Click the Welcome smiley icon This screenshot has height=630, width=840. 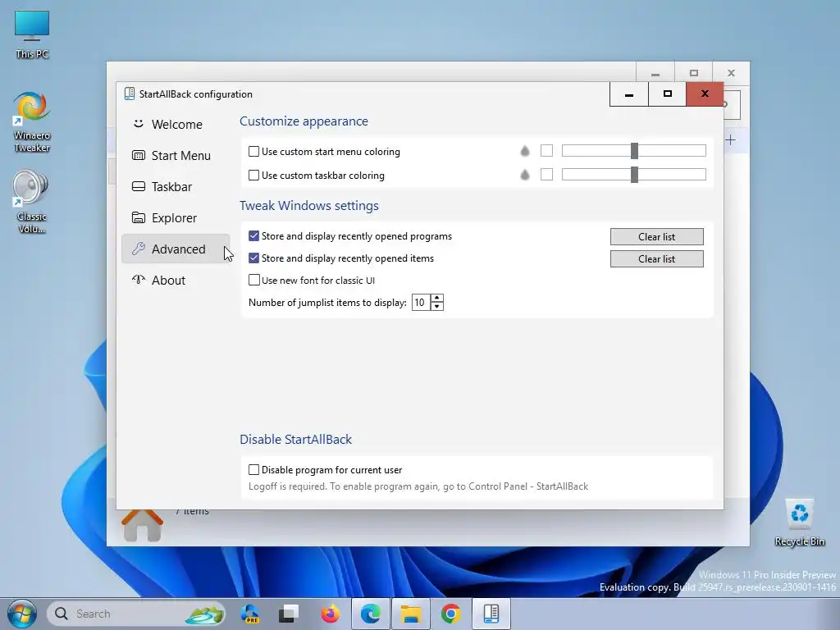click(138, 124)
